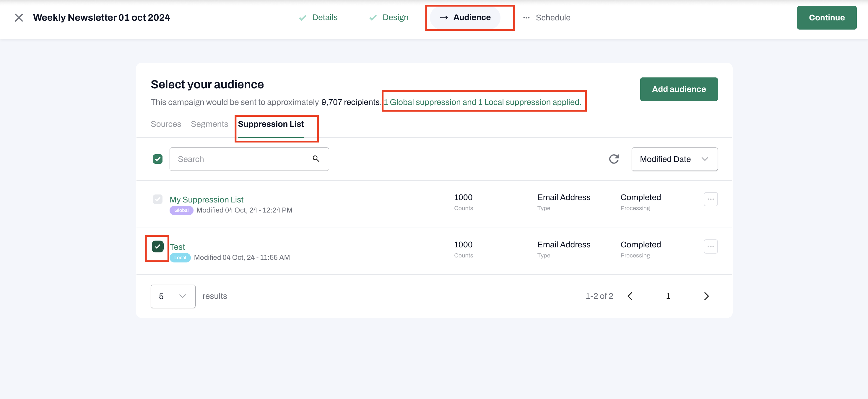Viewport: 868px width, 399px height.
Task: Select the Suppression List tab
Action: coord(271,124)
